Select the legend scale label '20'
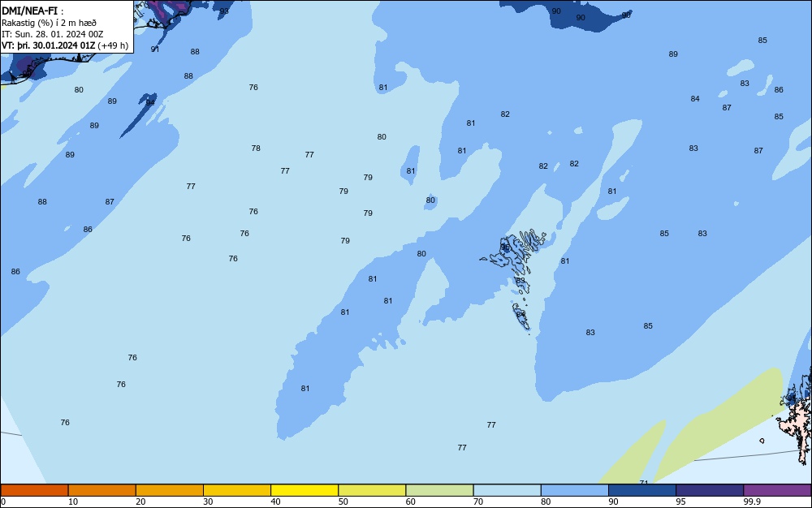The height and width of the screenshot is (508, 812). 140,502
